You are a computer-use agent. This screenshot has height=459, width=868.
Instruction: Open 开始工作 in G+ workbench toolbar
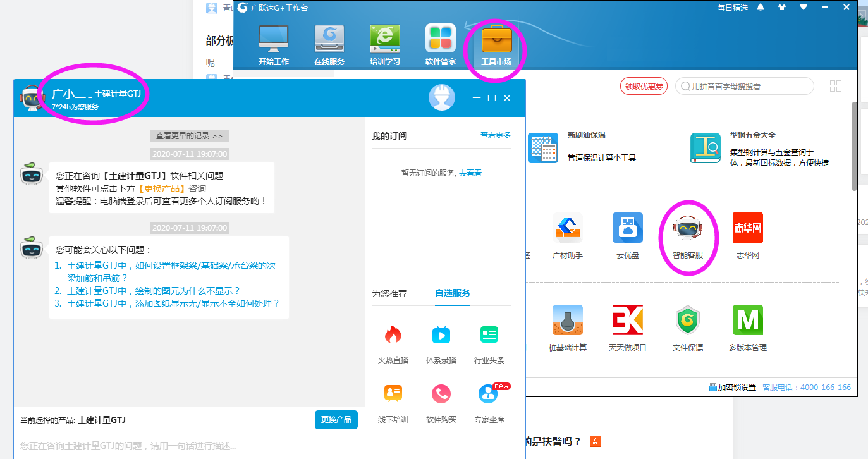[x=273, y=45]
